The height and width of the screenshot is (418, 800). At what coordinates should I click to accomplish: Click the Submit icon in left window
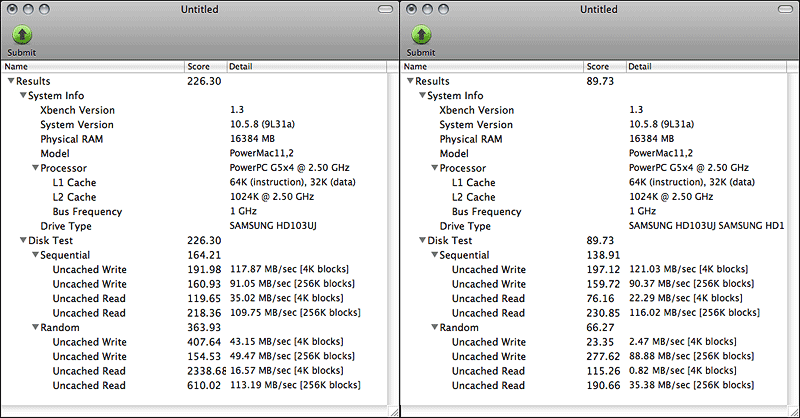coord(20,35)
